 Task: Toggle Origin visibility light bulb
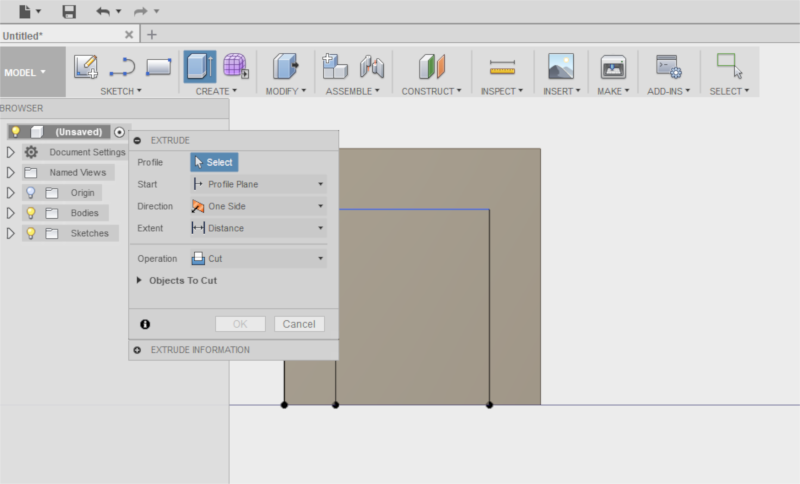point(31,193)
